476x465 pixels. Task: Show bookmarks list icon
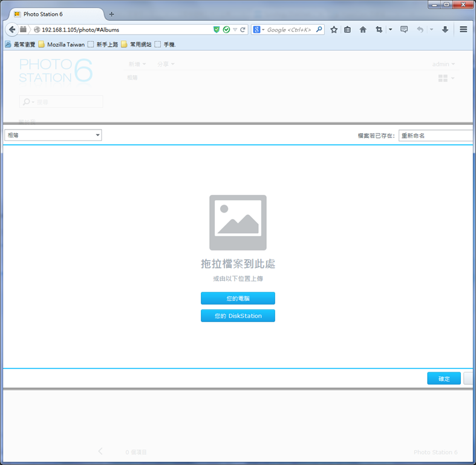point(348,30)
